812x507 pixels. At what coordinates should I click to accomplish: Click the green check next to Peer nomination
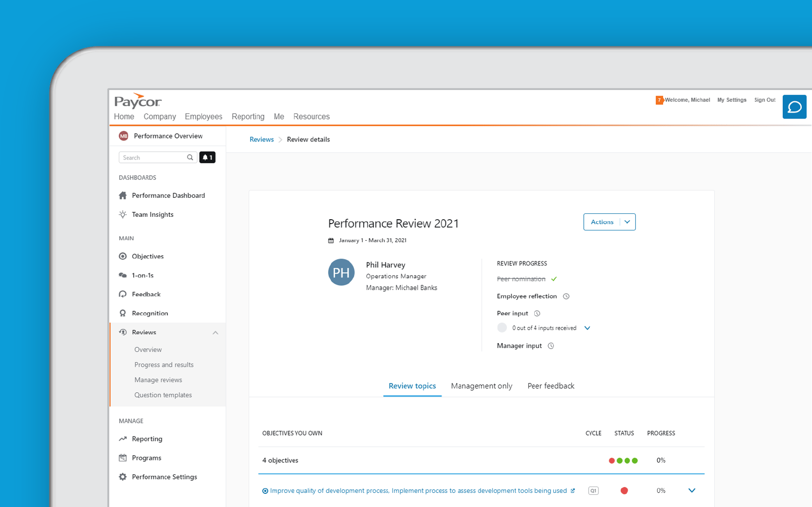[554, 279]
